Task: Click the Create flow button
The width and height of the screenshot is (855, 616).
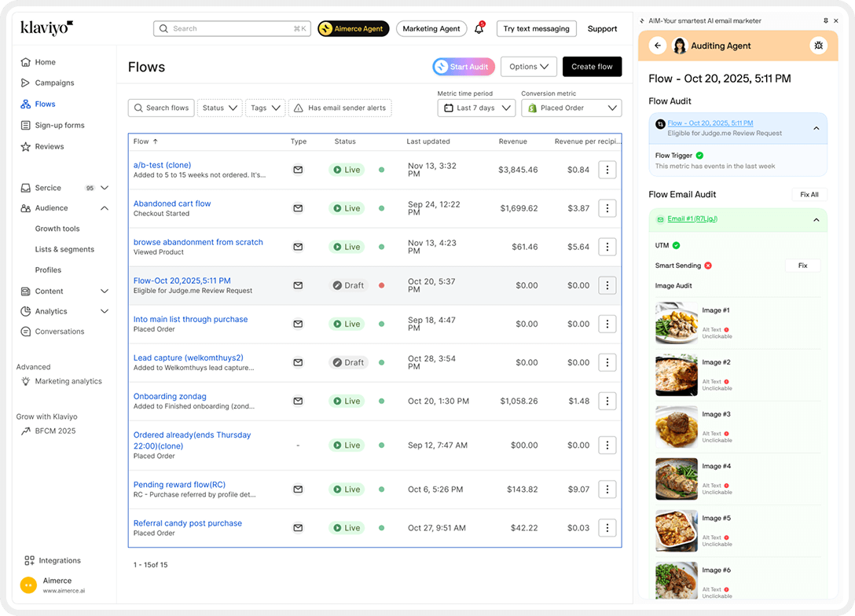Action: coord(592,67)
